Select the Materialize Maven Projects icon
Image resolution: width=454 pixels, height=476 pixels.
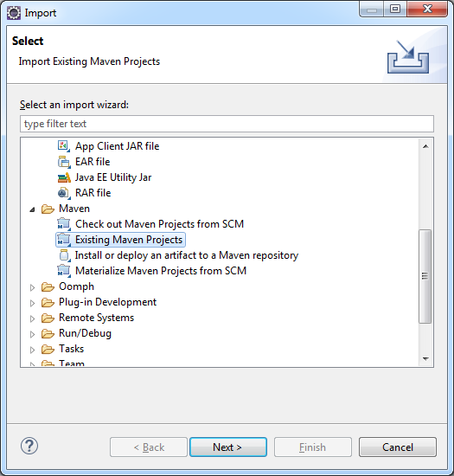[64, 271]
